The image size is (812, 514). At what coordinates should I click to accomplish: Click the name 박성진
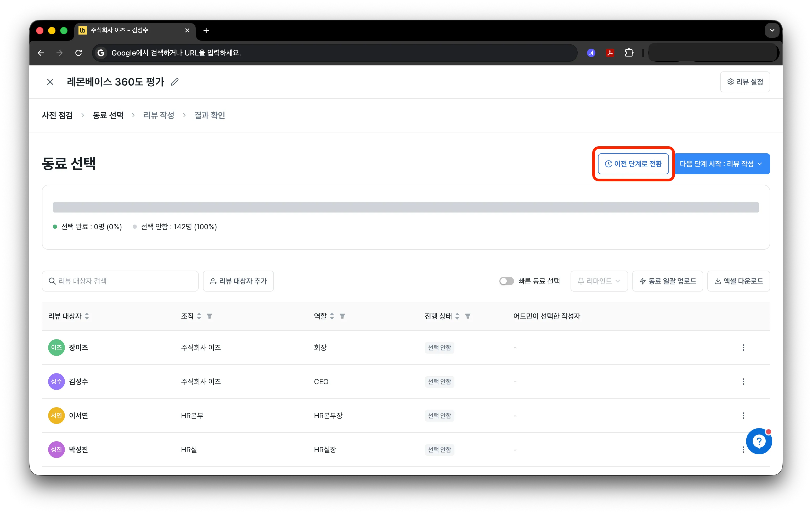point(78,450)
